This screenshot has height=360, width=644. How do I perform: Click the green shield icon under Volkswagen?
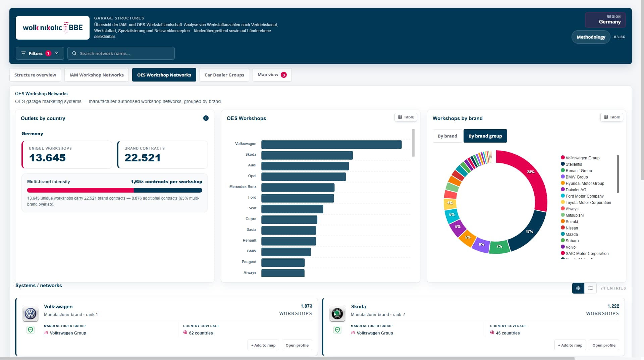31,330
